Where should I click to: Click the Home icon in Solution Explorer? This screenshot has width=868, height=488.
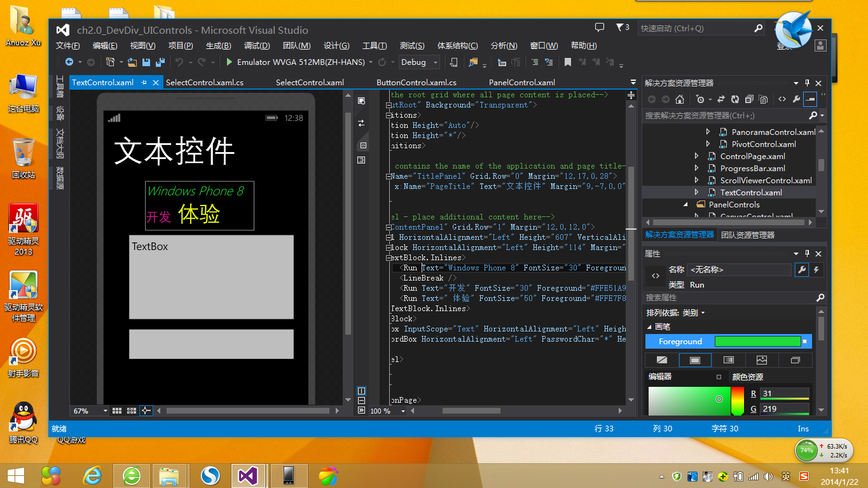(680, 99)
